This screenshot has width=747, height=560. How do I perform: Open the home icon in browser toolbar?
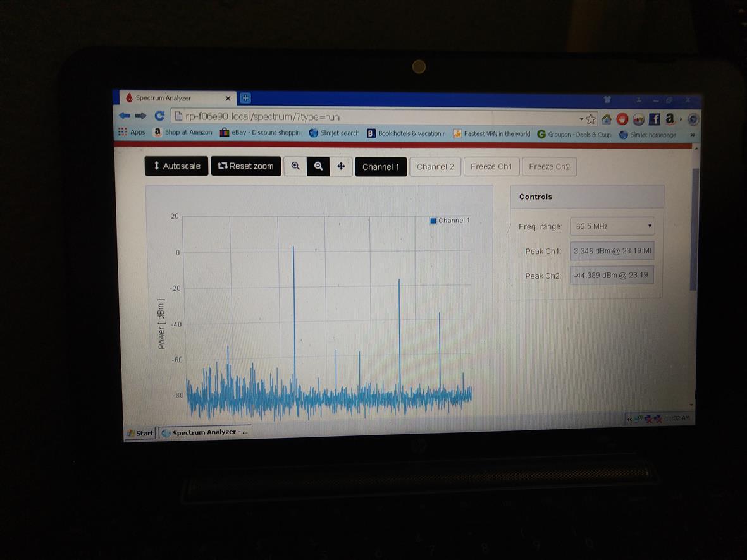pos(607,119)
